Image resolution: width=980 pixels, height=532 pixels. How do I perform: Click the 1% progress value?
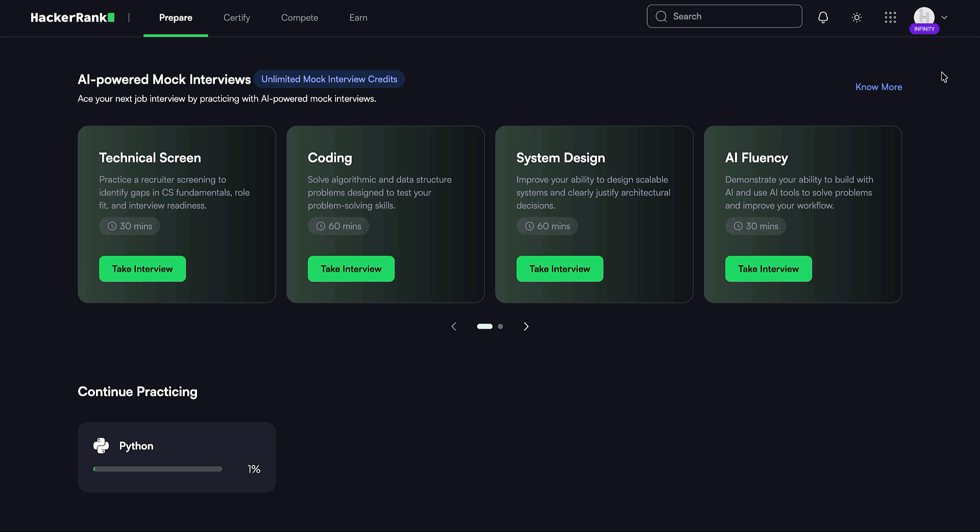click(254, 469)
